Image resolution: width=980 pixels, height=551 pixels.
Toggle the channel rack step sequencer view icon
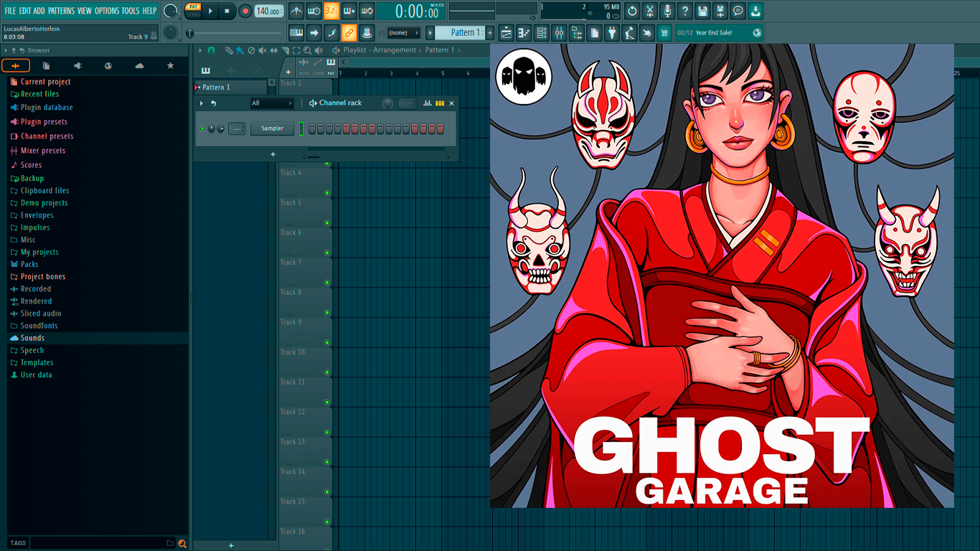(440, 103)
